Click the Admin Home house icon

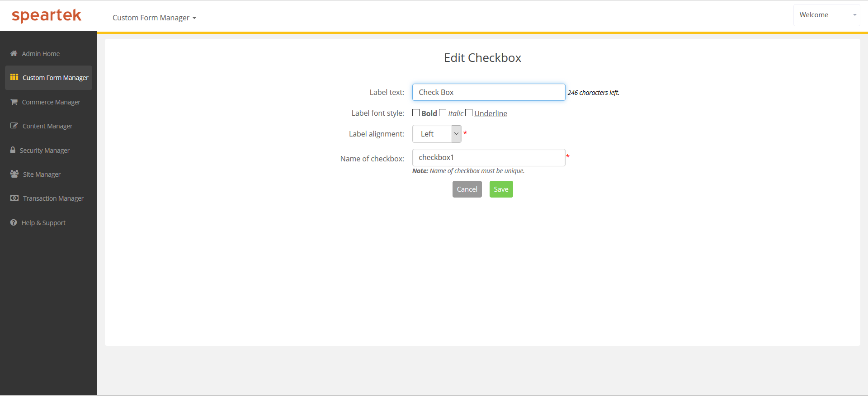[14, 53]
